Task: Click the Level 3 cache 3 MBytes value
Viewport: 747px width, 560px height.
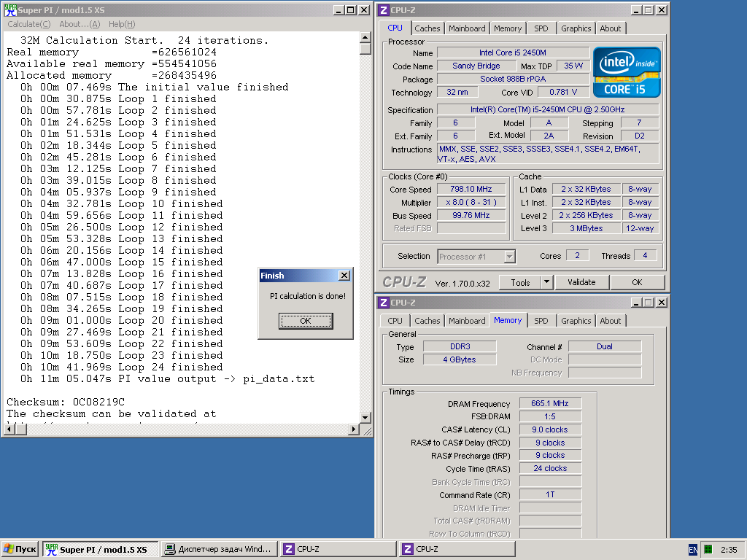Action: (587, 228)
